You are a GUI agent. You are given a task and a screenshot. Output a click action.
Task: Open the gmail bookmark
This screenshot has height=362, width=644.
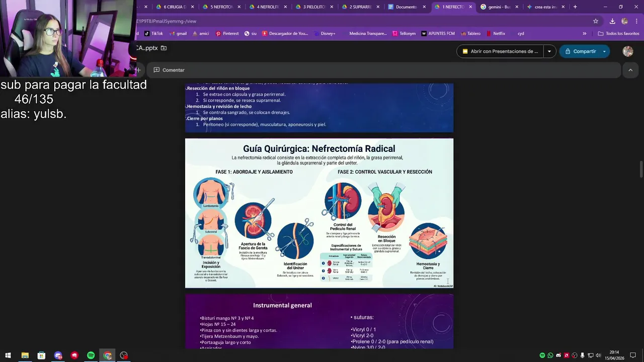[x=178, y=34]
